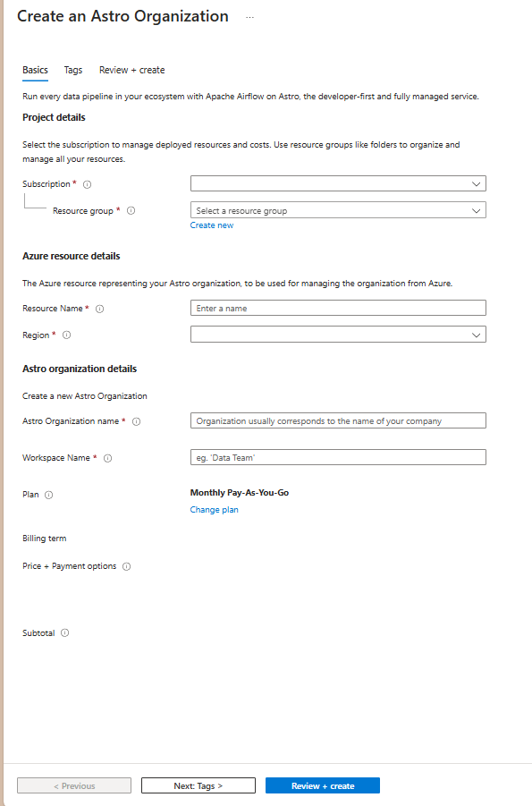
Task: Click the blue Review + create button
Action: (x=322, y=785)
